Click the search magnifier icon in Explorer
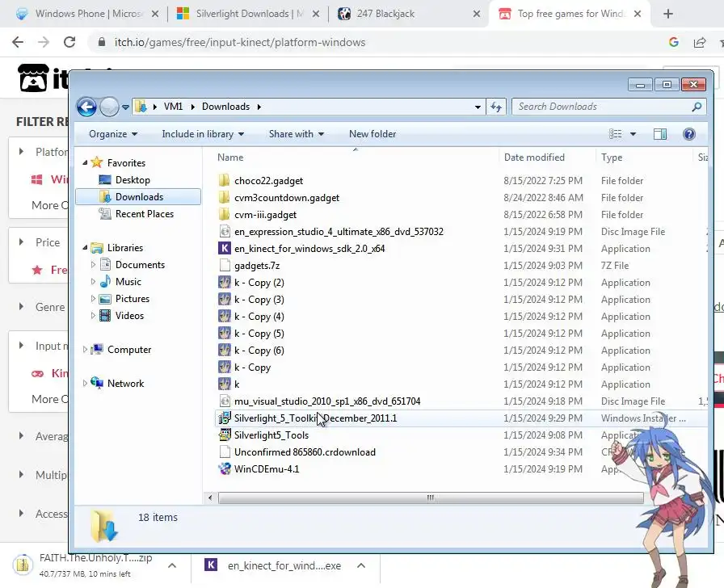The width and height of the screenshot is (724, 588). [x=697, y=107]
